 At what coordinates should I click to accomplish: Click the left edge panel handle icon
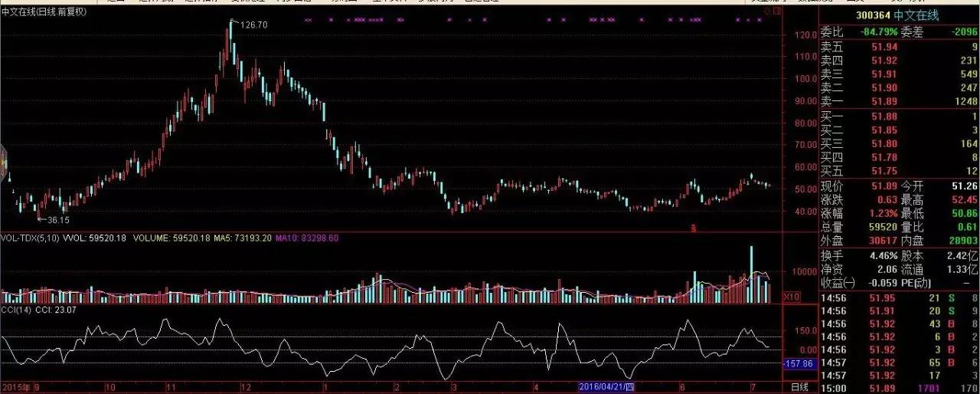3,161
